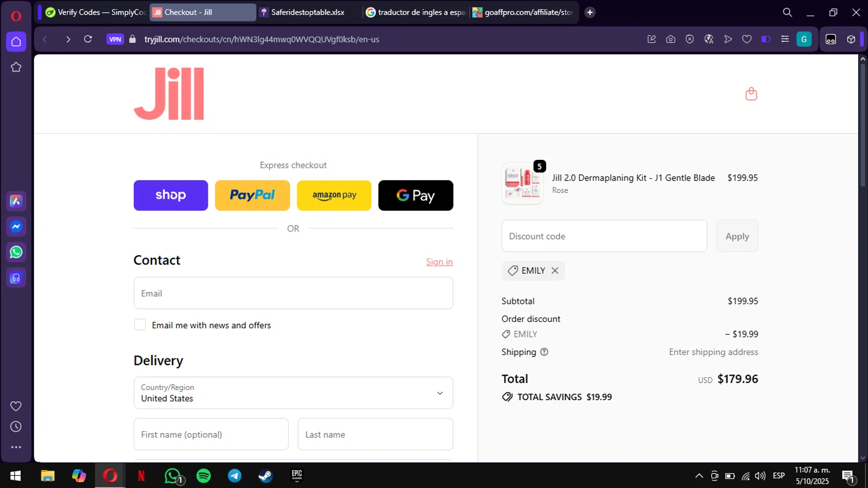The width and height of the screenshot is (868, 488).
Task: Click the Apply discount button
Action: click(x=737, y=236)
